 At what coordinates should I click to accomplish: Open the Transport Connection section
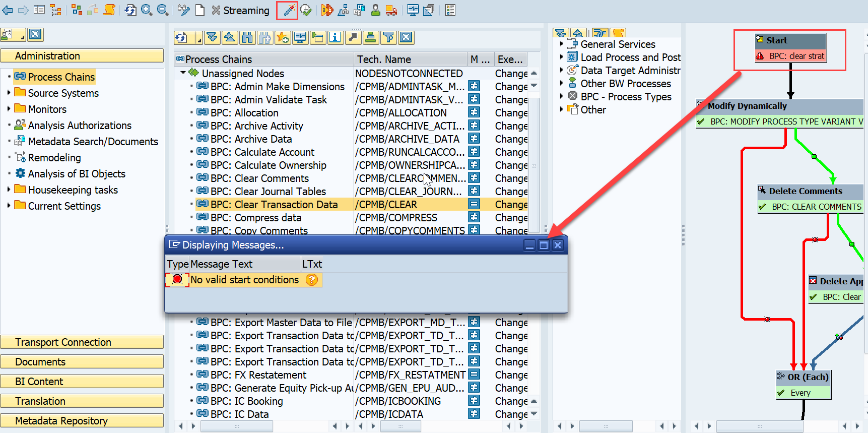(x=82, y=342)
